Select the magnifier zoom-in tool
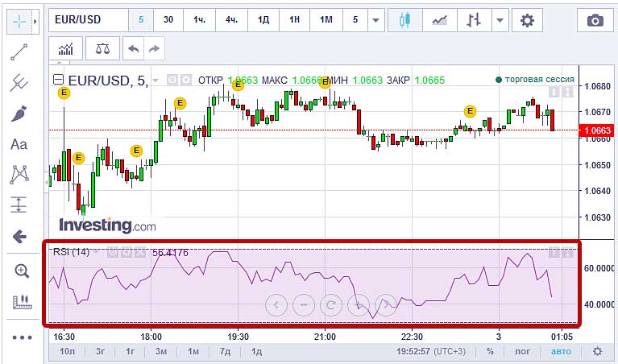 click(22, 271)
